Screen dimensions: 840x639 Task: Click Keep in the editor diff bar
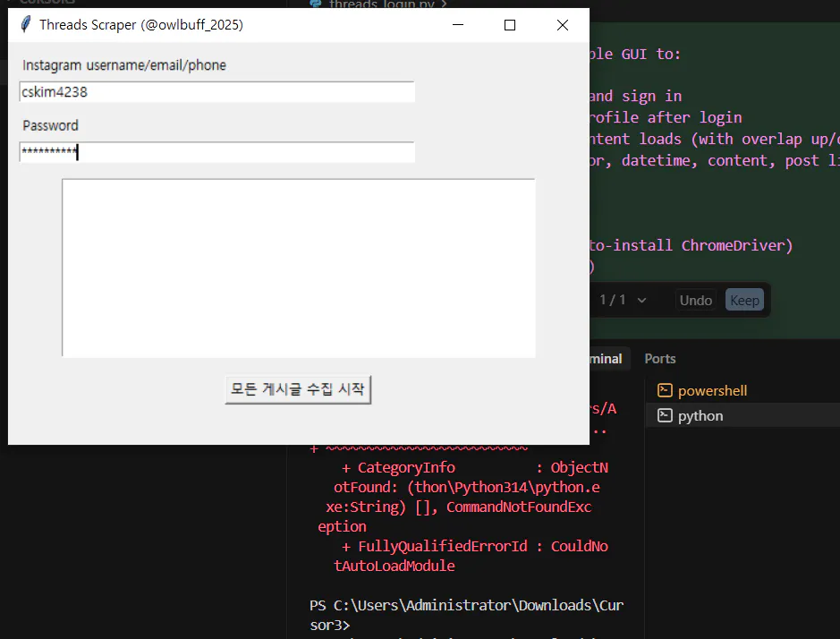(744, 300)
